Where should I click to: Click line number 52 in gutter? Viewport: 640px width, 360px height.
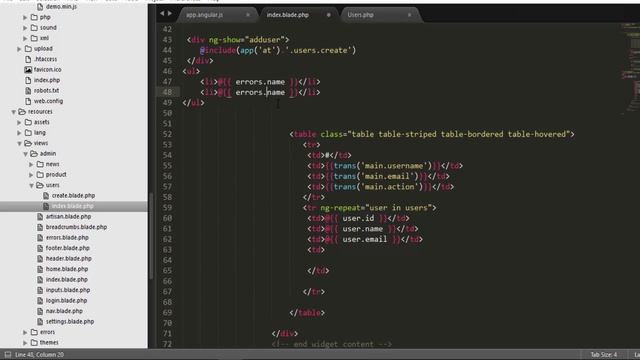[x=167, y=134]
